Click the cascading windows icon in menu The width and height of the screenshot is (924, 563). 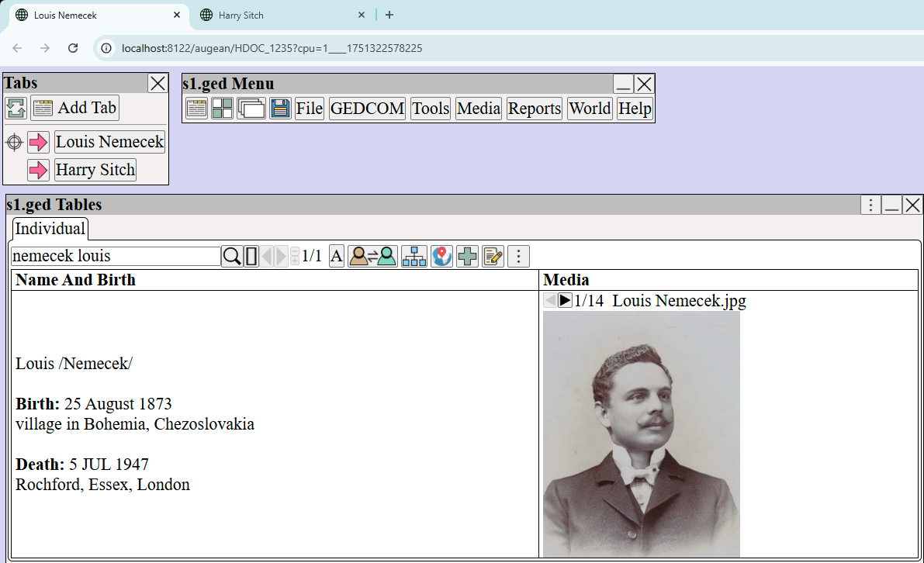coord(251,109)
